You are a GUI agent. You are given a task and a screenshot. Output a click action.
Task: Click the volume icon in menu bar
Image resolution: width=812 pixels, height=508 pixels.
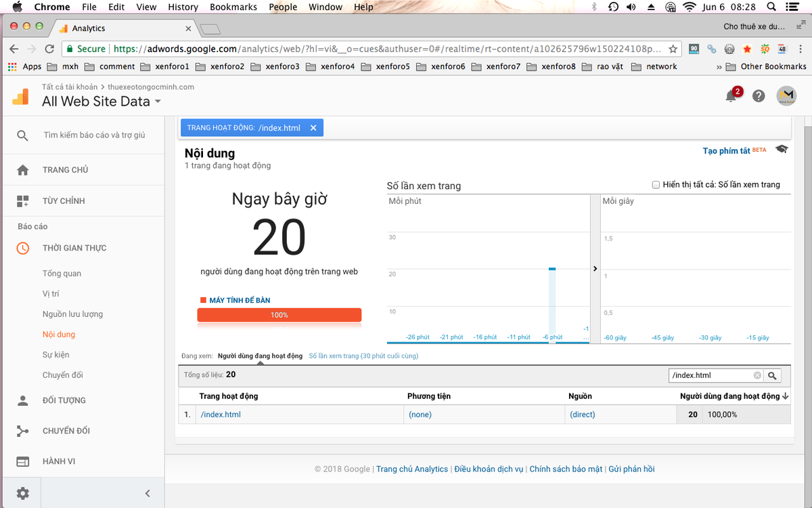pyautogui.click(x=631, y=7)
